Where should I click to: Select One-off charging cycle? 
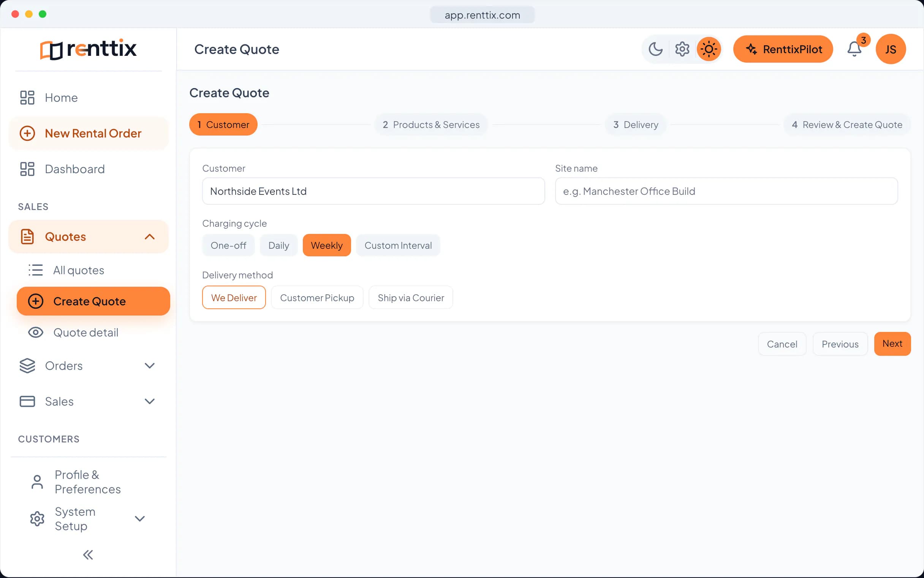point(228,245)
